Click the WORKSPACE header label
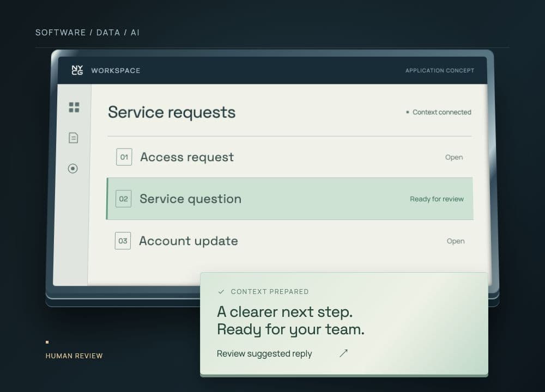 pyautogui.click(x=116, y=70)
